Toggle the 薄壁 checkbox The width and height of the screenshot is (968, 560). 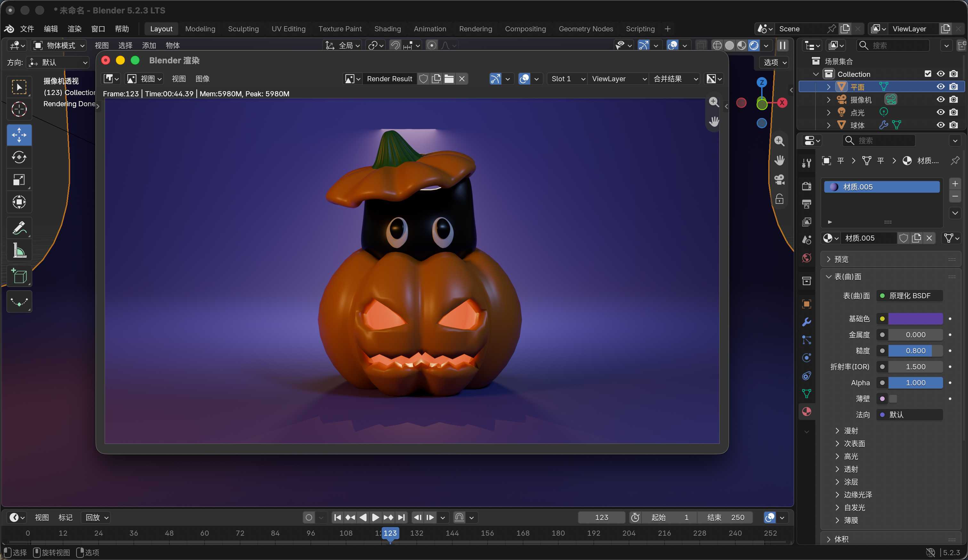(893, 399)
